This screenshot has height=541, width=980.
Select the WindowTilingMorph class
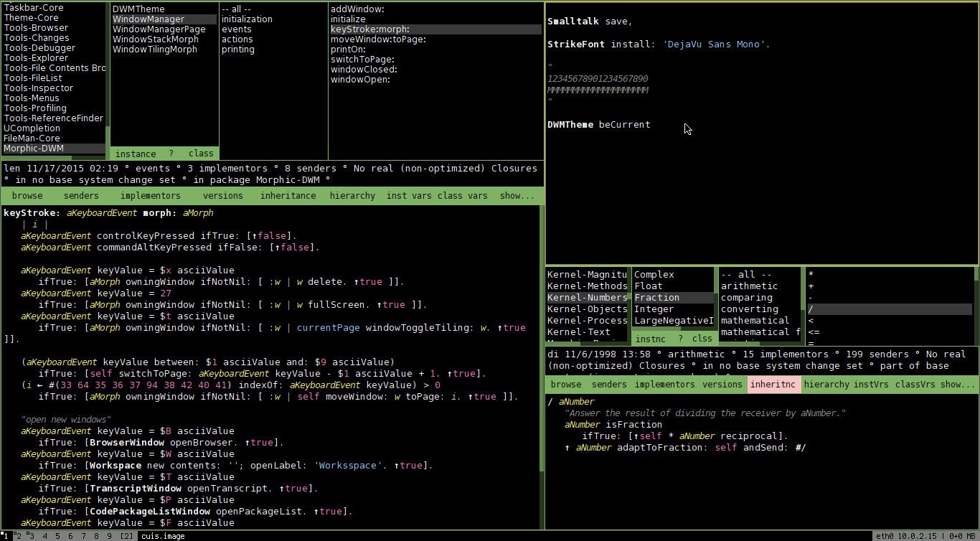click(x=154, y=50)
